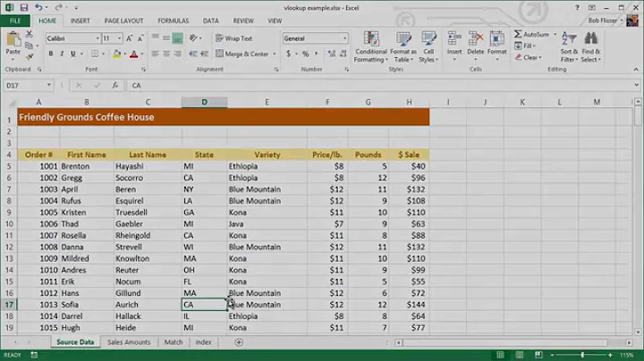Click the Sort & Filter icon

[x=569, y=41]
